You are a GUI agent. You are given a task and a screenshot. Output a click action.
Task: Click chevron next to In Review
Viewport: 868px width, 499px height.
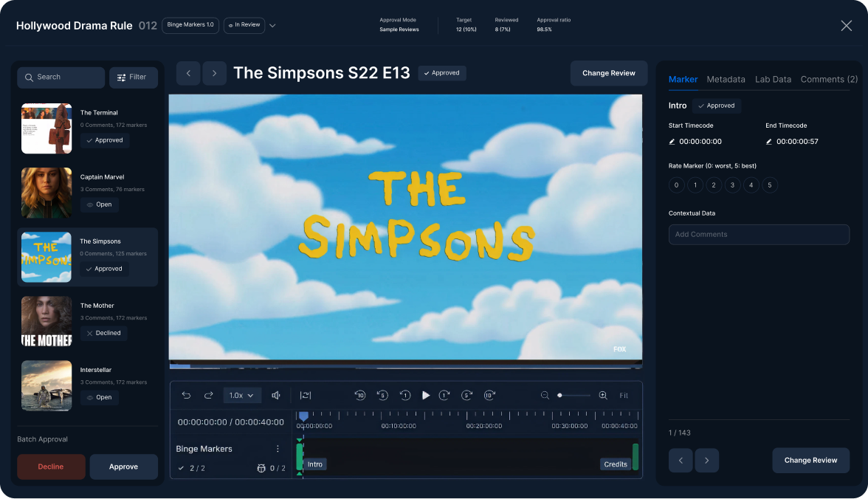point(272,26)
